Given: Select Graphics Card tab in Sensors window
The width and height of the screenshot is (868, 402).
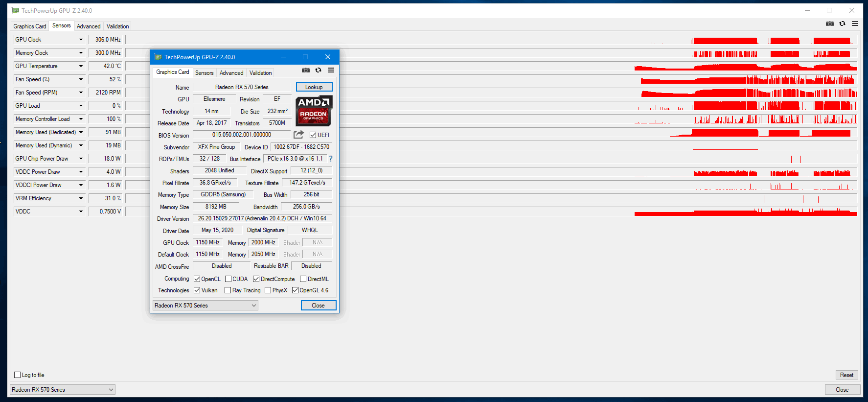Looking at the screenshot, I should pos(30,26).
